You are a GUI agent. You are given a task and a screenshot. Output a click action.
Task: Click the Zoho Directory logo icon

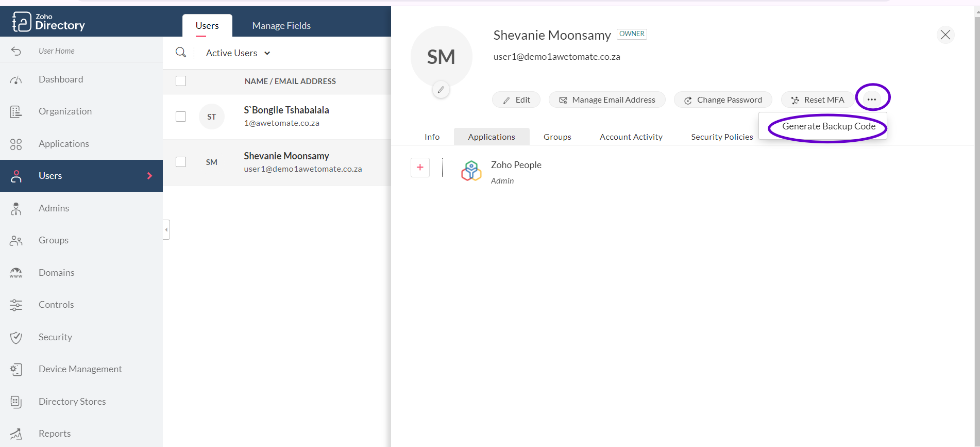click(21, 22)
